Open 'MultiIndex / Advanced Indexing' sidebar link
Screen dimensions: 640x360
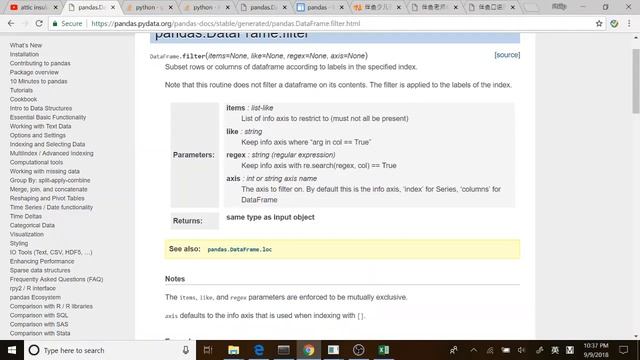point(51,153)
